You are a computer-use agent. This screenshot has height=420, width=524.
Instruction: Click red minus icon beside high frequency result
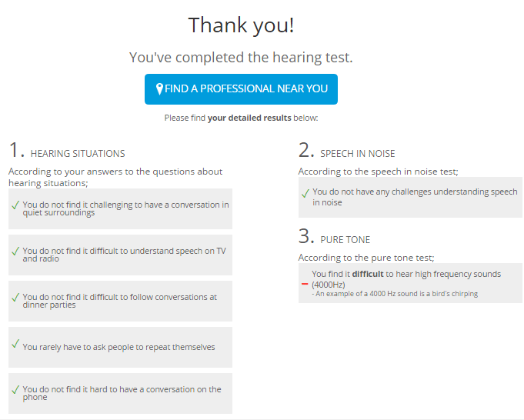[x=305, y=284]
